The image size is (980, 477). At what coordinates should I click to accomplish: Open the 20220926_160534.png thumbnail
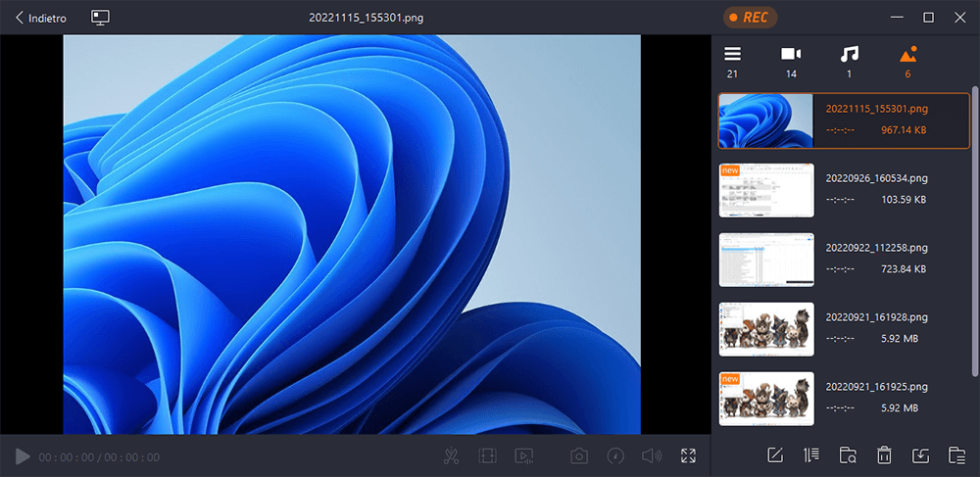(766, 190)
